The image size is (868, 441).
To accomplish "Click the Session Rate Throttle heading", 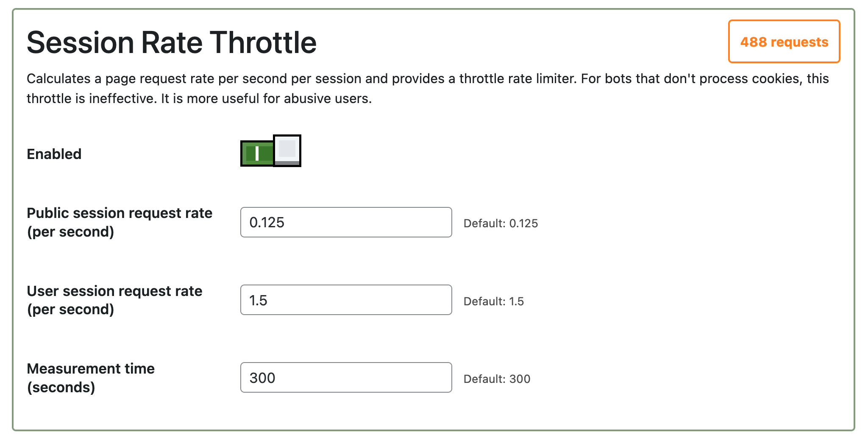I will 172,42.
